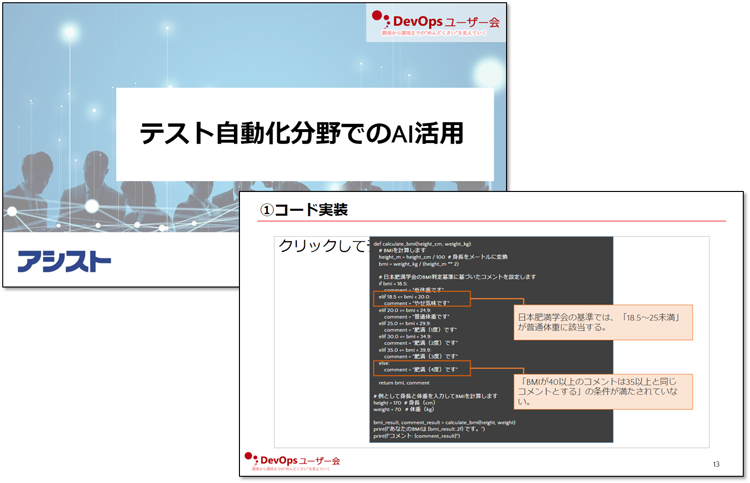This screenshot has width=750, height=483.
Task: Click the slide page number 13
Action: (x=716, y=464)
